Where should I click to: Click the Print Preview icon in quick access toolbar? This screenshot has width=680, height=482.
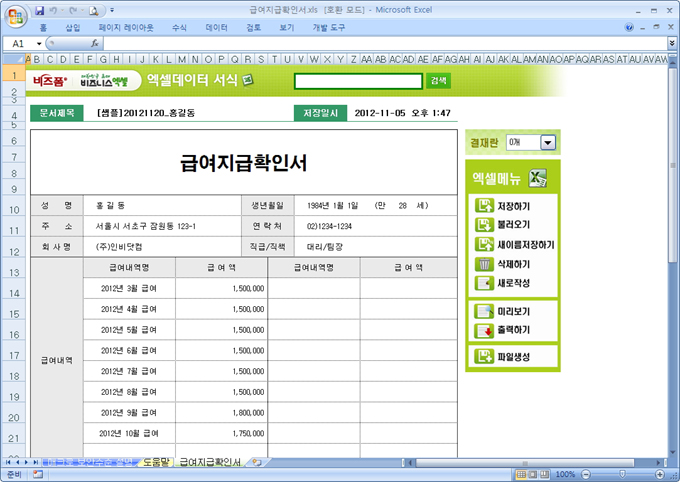pos(94,10)
